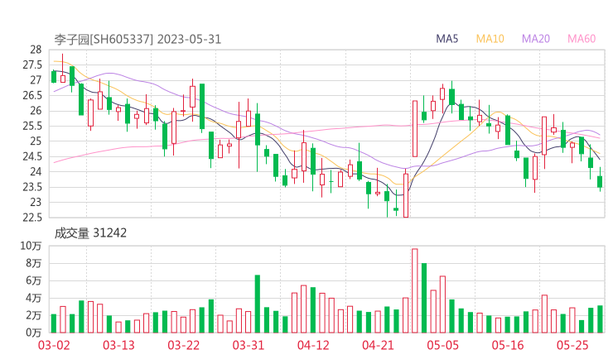The height and width of the screenshot is (364, 613).
Task: Click the 05-05 date label
Action: coord(443,345)
